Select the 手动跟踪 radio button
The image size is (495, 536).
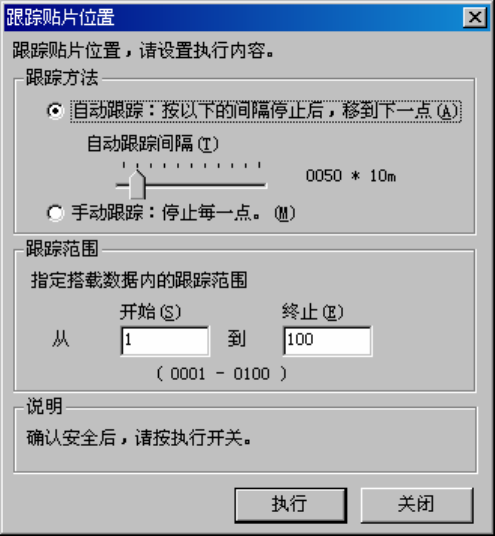55,213
